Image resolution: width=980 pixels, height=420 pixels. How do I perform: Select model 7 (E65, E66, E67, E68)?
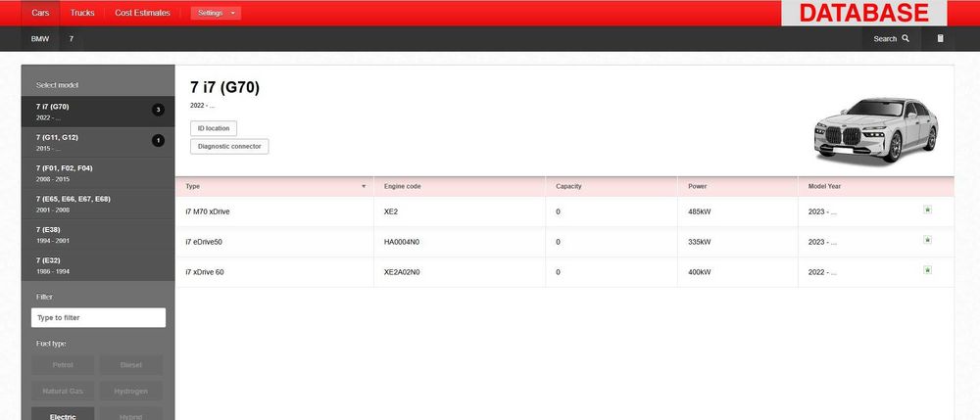pos(98,204)
